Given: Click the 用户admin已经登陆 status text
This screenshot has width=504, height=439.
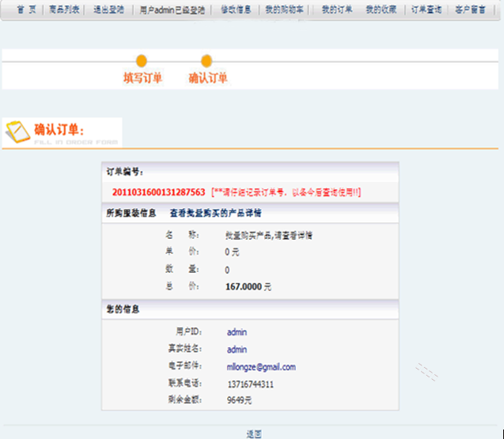Looking at the screenshot, I should [x=172, y=10].
